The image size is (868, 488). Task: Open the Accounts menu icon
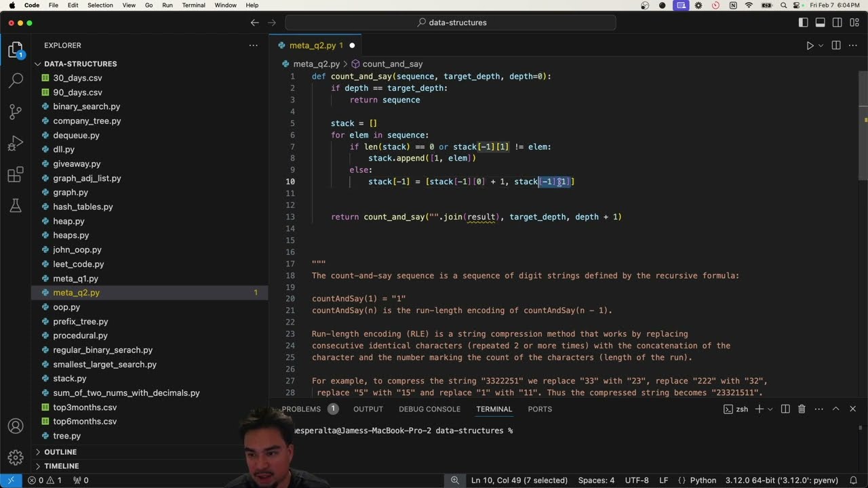pos(16,426)
